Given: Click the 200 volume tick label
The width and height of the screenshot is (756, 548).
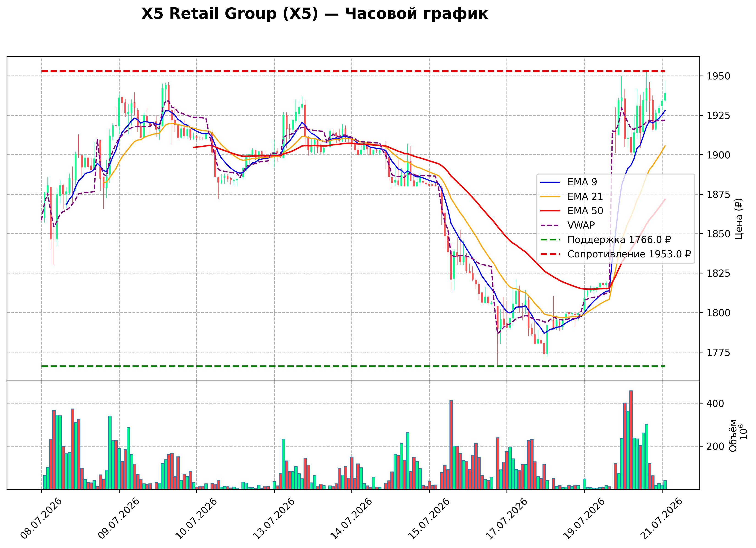Looking at the screenshot, I should [x=716, y=446].
